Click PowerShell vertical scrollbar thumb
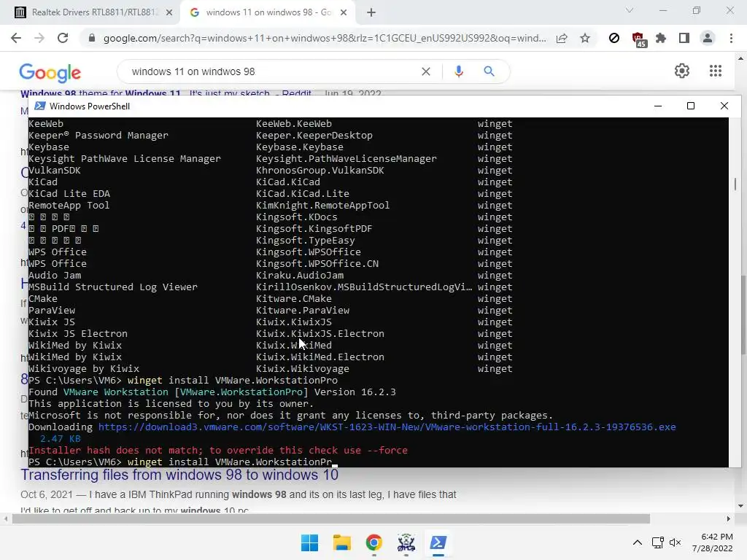The height and width of the screenshot is (560, 747). (735, 184)
